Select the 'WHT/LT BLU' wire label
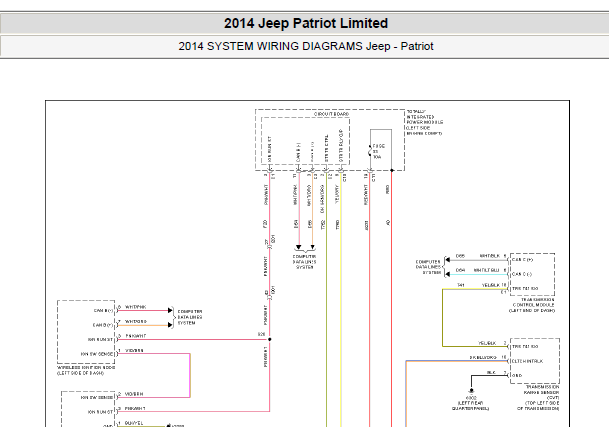The width and height of the screenshot is (609, 427). point(486,270)
